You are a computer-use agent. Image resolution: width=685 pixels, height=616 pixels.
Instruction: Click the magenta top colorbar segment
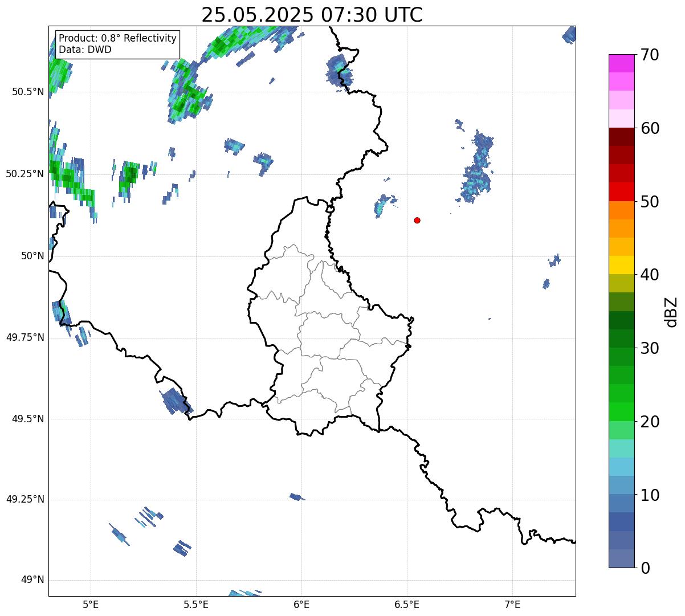(x=622, y=63)
